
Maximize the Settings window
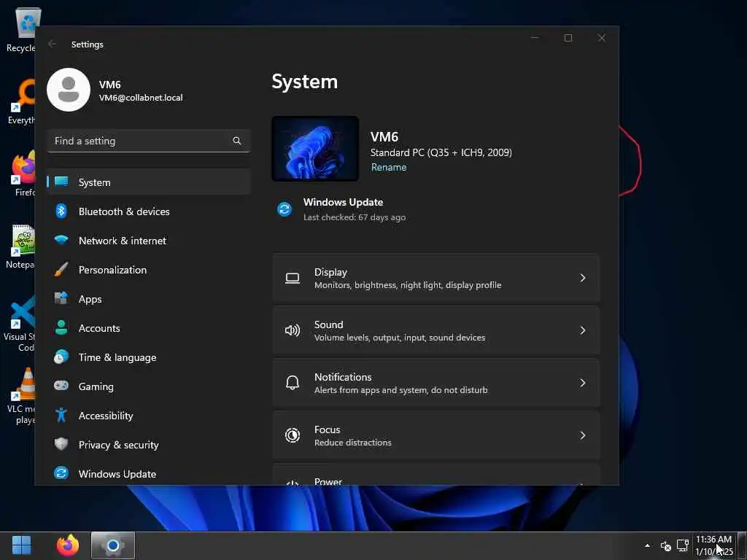(x=568, y=38)
